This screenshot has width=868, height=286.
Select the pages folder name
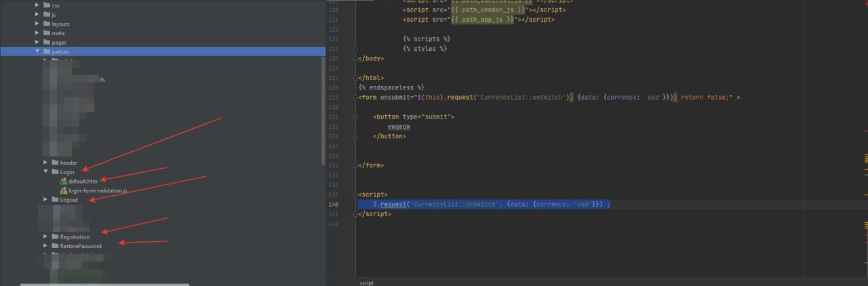click(x=59, y=42)
